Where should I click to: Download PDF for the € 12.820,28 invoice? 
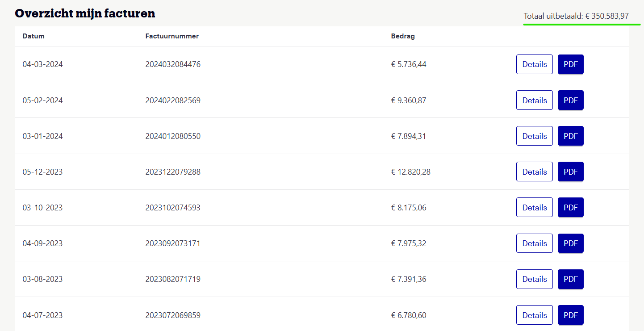click(x=570, y=172)
